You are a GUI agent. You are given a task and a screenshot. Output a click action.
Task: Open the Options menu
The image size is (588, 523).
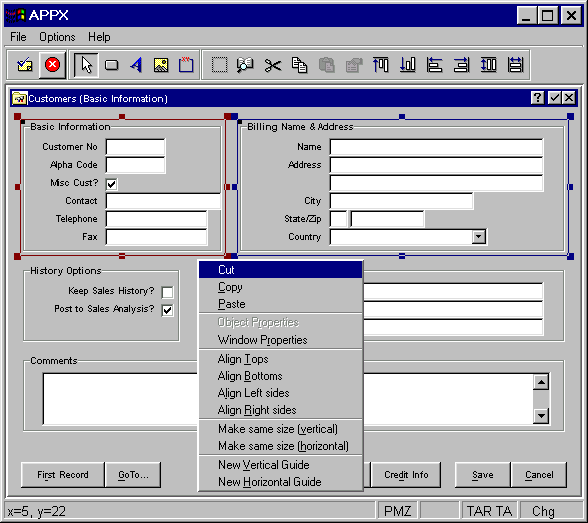coord(57,37)
